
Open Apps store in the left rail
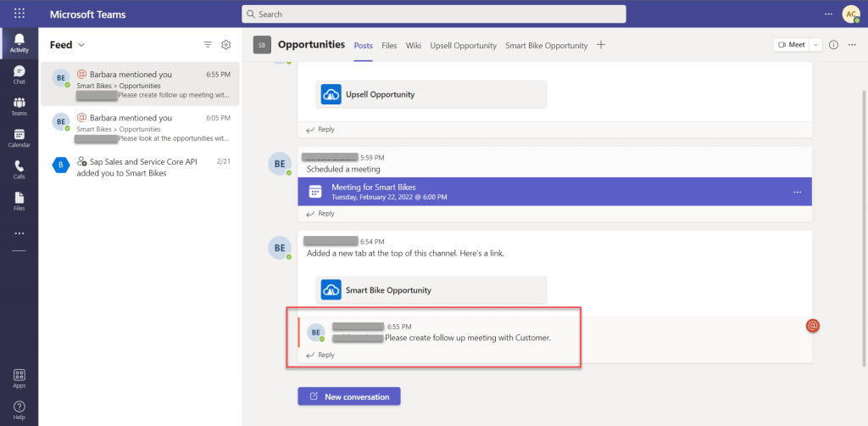point(19,379)
